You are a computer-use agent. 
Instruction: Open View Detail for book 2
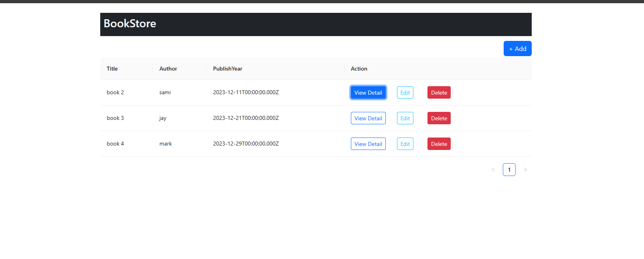[x=368, y=93]
